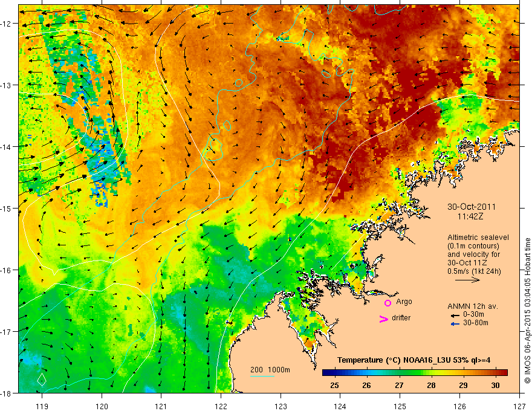The height and width of the screenshot is (411, 532).
Task: Click longitude axis label 124
Action: tap(340, 406)
